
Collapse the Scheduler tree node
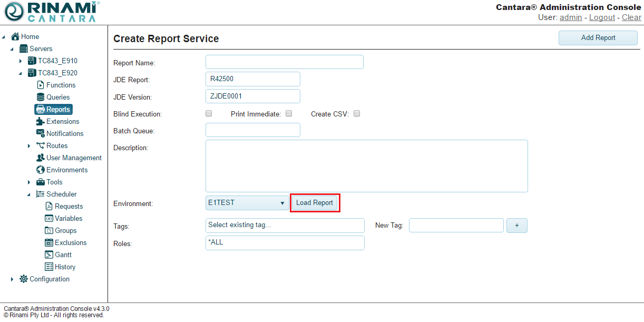point(29,194)
